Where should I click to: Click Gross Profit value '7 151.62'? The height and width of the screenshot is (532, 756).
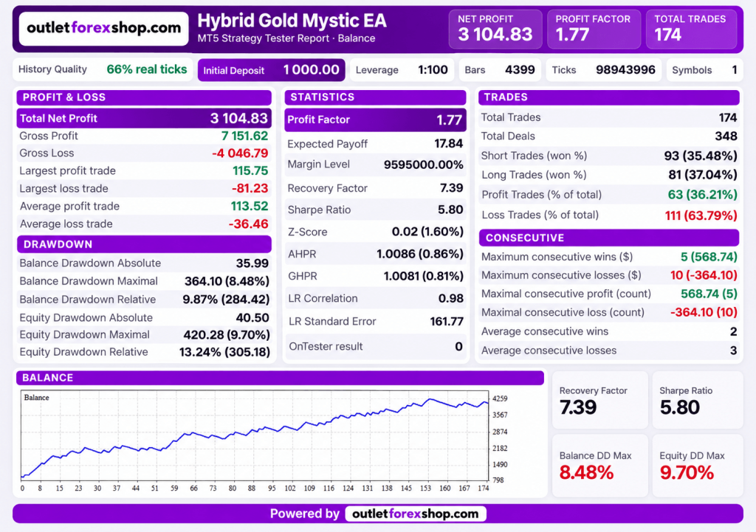tap(244, 136)
